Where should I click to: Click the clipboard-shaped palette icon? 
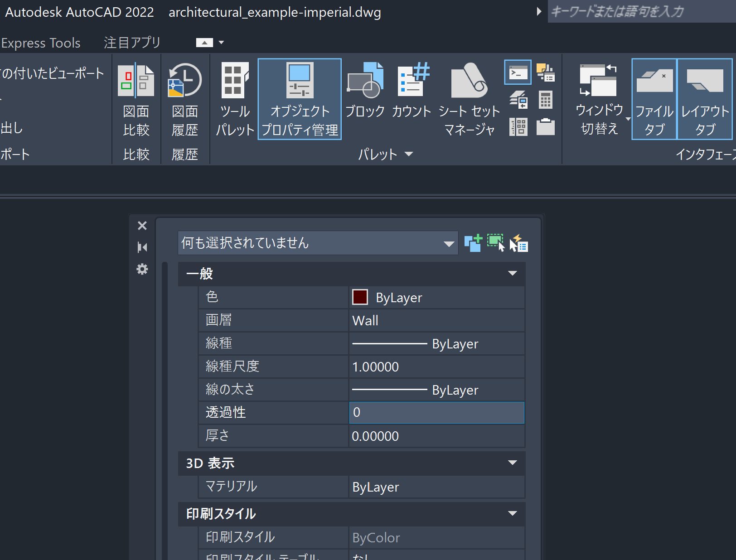click(x=546, y=127)
